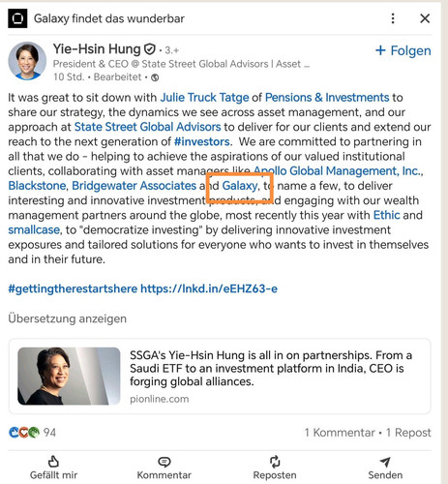Open the highlighted Galaxy mention link
The height and width of the screenshot is (484, 448).
point(240,186)
